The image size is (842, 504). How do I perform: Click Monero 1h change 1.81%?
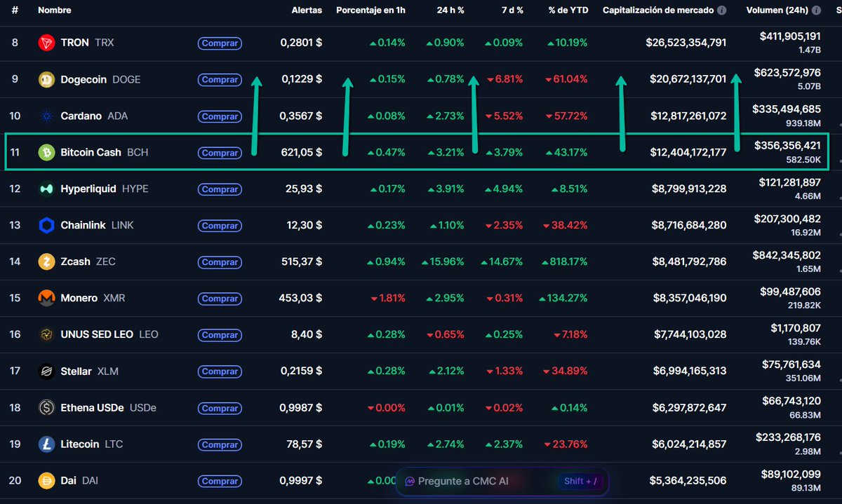coord(388,298)
